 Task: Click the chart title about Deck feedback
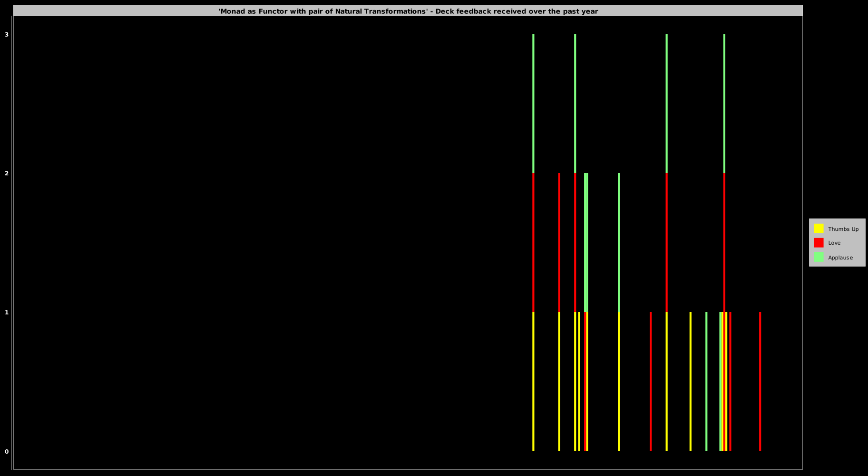click(x=408, y=11)
